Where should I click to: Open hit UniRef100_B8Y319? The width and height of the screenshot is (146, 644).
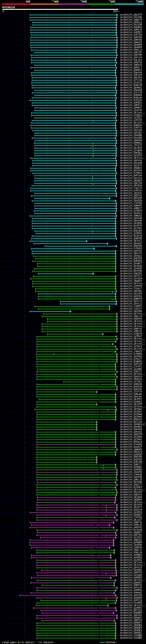[x=131, y=610]
